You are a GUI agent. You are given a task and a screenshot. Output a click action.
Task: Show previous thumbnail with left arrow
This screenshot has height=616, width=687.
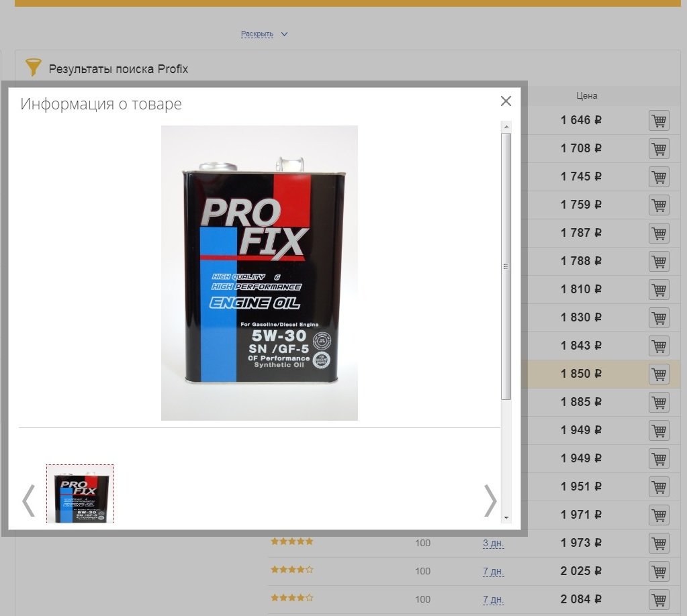coord(29,501)
